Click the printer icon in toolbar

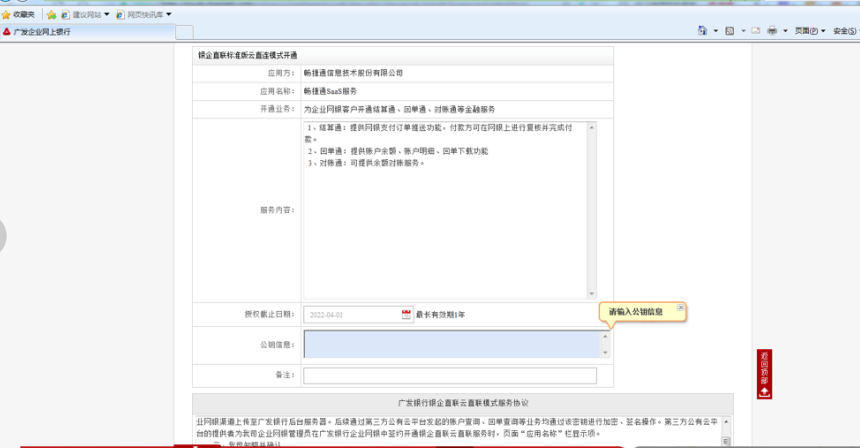point(772,31)
